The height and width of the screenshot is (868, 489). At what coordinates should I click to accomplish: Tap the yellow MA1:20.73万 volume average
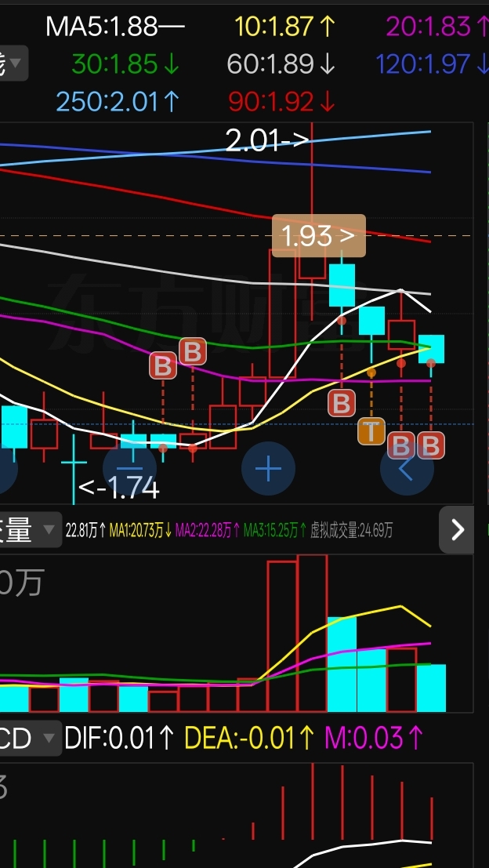point(141,531)
